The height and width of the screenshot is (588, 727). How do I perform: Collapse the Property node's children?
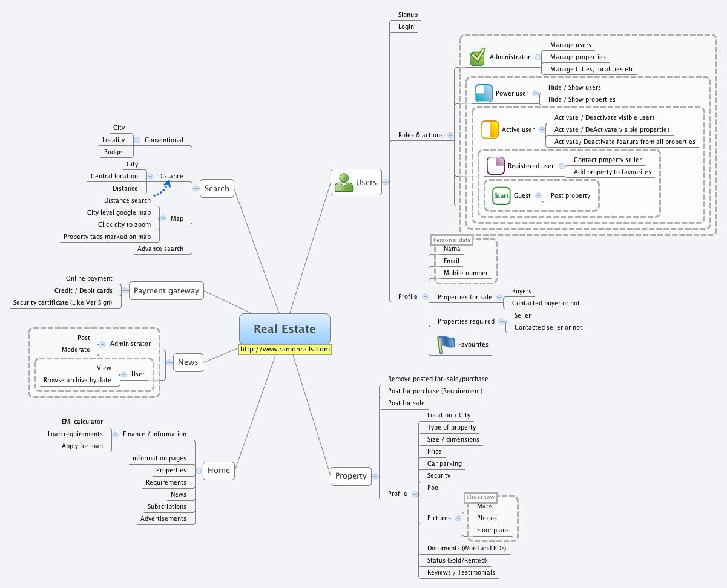click(375, 476)
